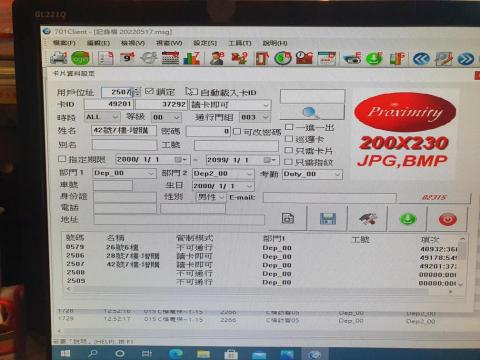Enable 只需指紋 checkbox
The image size is (480, 360).
[x=289, y=162]
